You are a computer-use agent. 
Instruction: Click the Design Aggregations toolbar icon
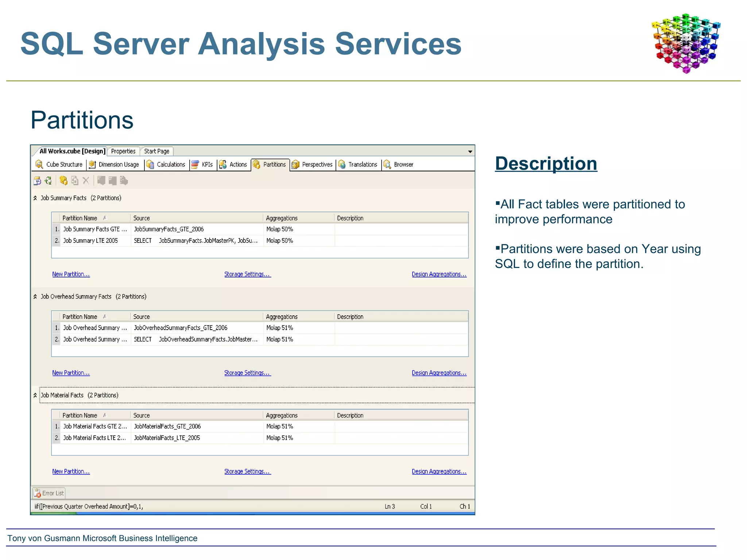tap(112, 180)
